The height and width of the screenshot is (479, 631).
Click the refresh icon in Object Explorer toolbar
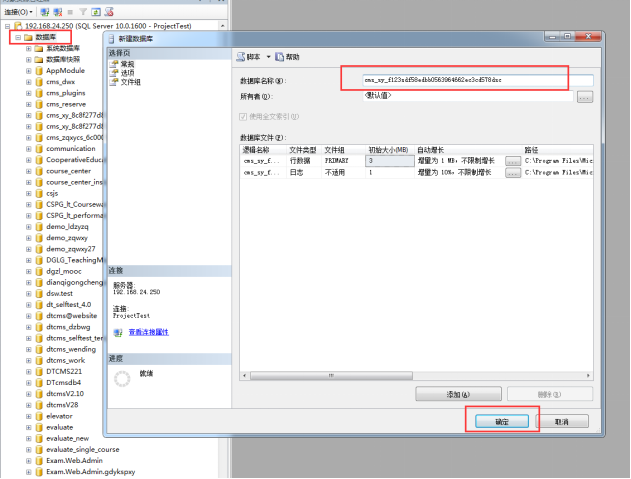(95, 11)
